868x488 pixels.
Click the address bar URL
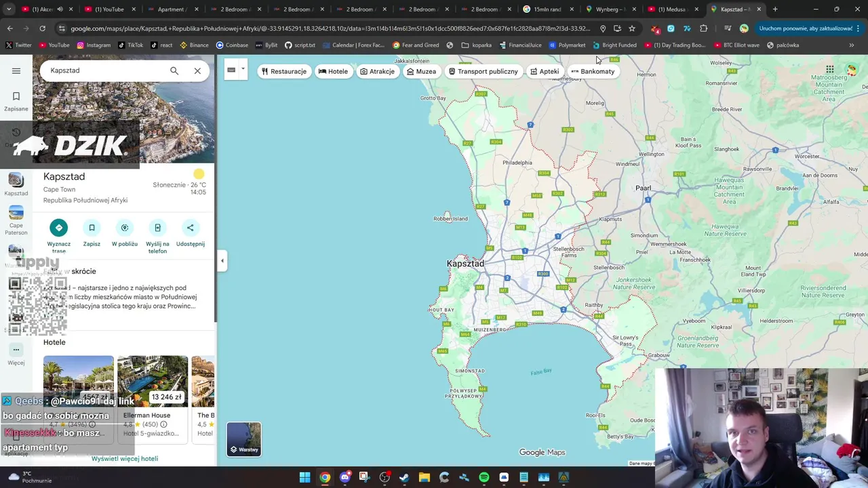click(330, 28)
